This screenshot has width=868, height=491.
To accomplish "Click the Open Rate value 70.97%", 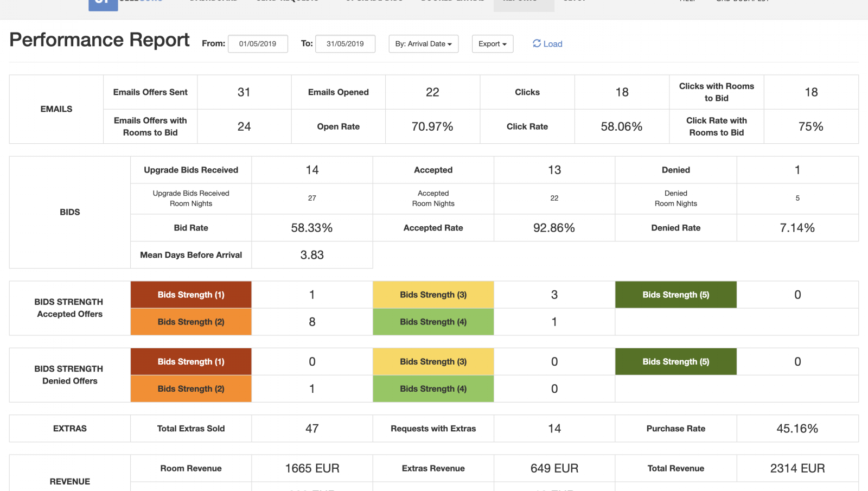I will [x=432, y=126].
